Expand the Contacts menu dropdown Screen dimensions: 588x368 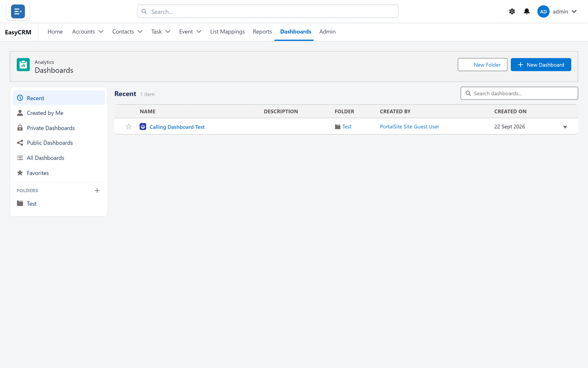(x=140, y=31)
